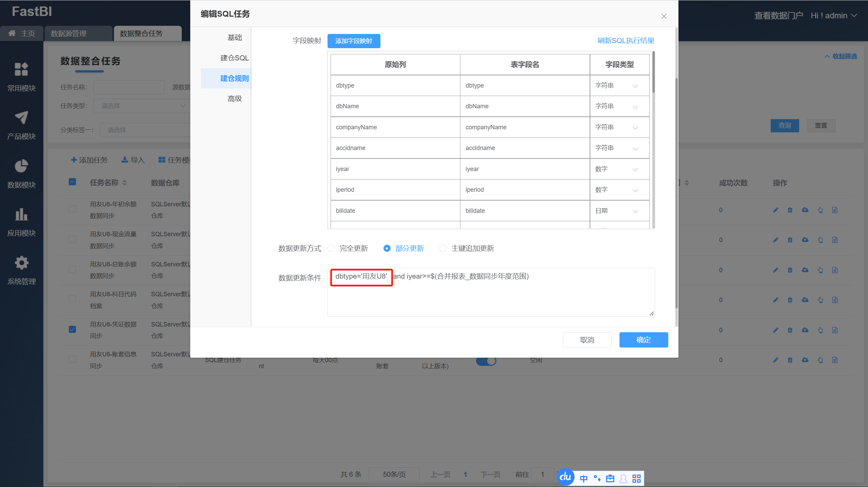The height and width of the screenshot is (487, 868).
Task: Click the 刷新SQL执行结果 link
Action: [626, 41]
